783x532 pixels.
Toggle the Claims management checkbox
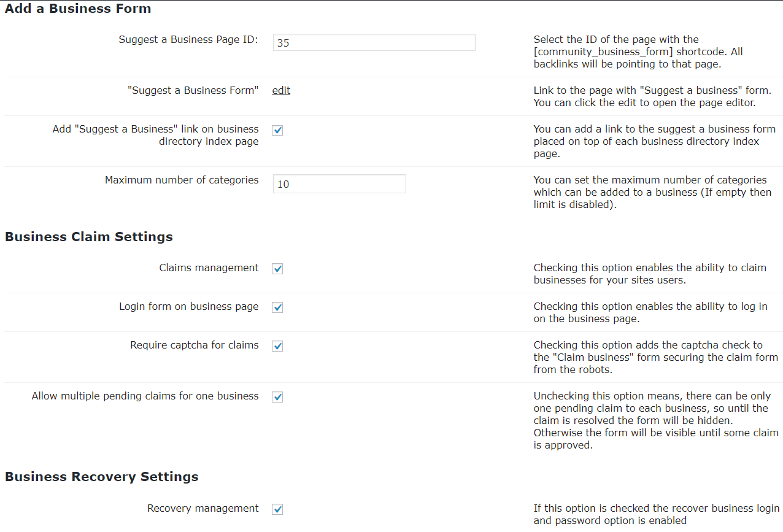pos(277,269)
